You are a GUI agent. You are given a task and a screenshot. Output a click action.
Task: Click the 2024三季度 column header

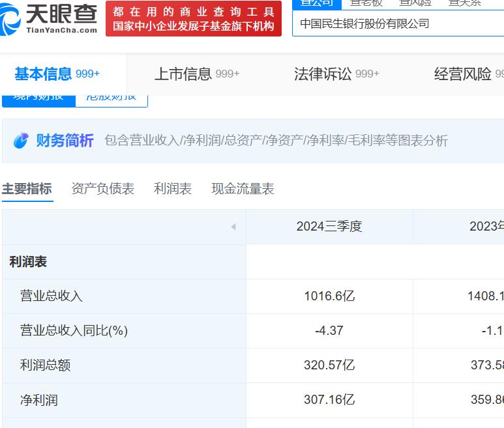(329, 227)
